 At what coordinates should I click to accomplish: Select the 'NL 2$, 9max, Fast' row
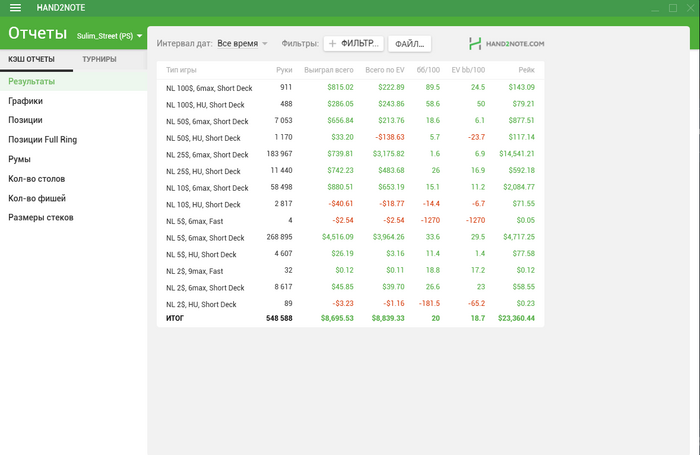[x=350, y=271]
